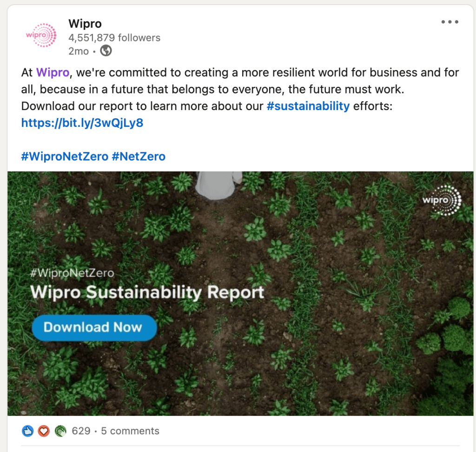Open the Wipro company name heading
The image size is (476, 452).
click(x=85, y=23)
